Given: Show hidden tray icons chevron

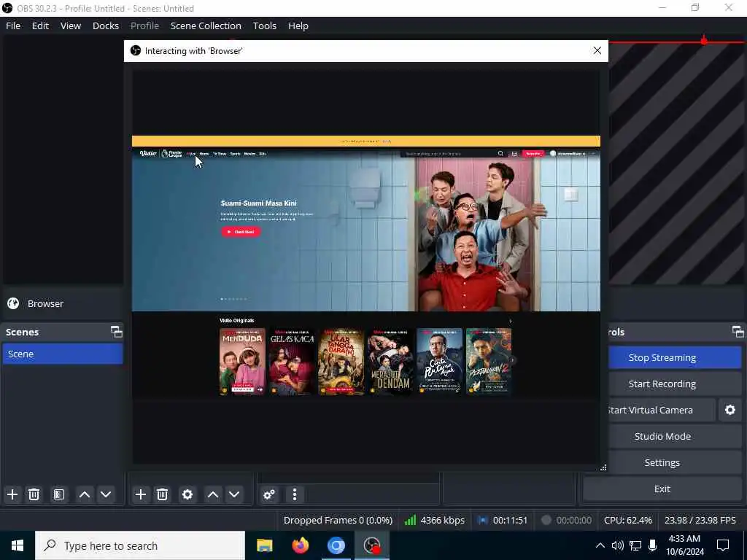Looking at the screenshot, I should point(600,545).
